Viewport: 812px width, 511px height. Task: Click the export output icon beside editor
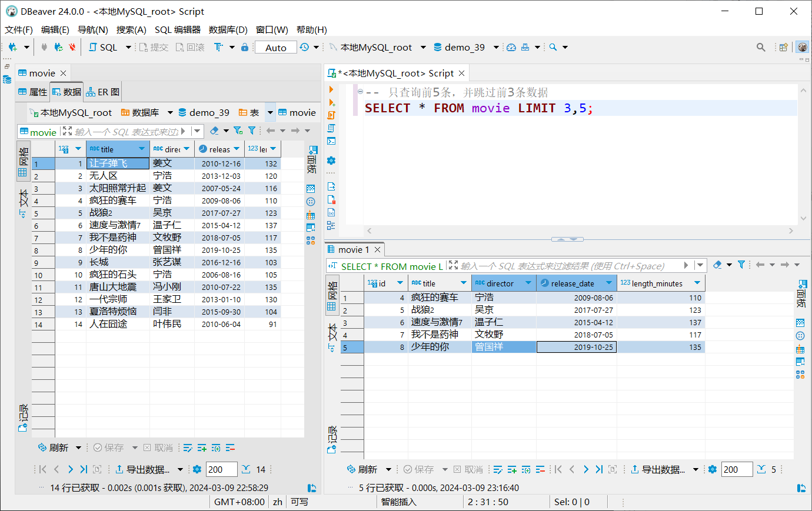point(331,186)
